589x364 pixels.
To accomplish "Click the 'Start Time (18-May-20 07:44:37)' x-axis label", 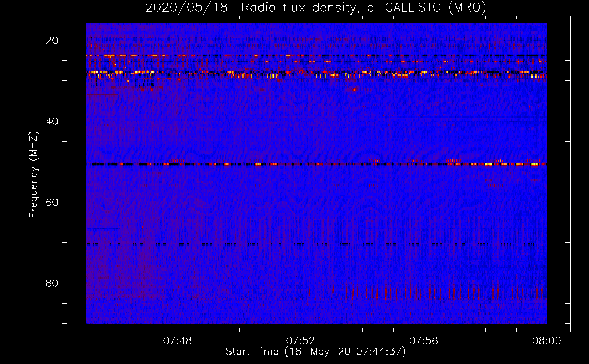I will click(x=316, y=352).
